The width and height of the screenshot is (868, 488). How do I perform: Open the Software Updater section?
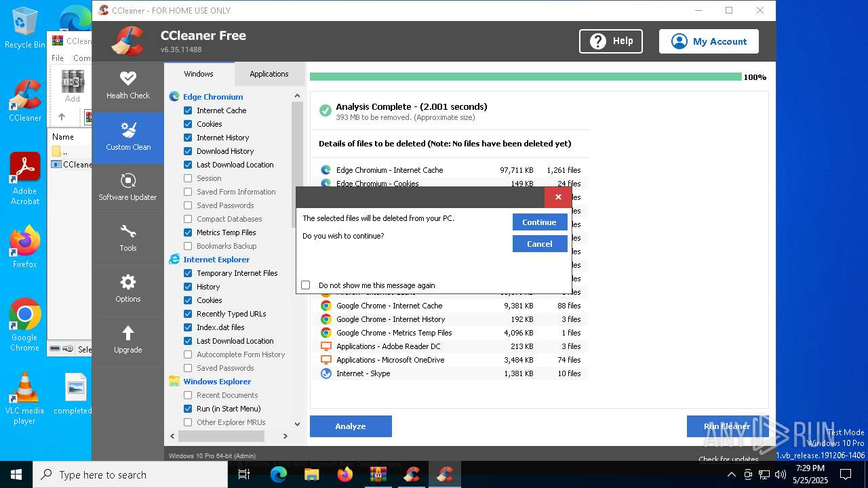127,188
